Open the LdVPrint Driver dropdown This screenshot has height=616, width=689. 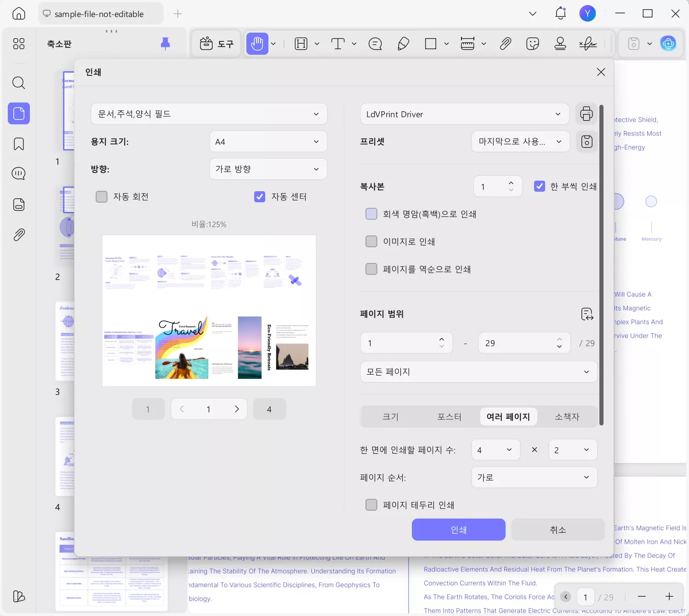(x=464, y=114)
